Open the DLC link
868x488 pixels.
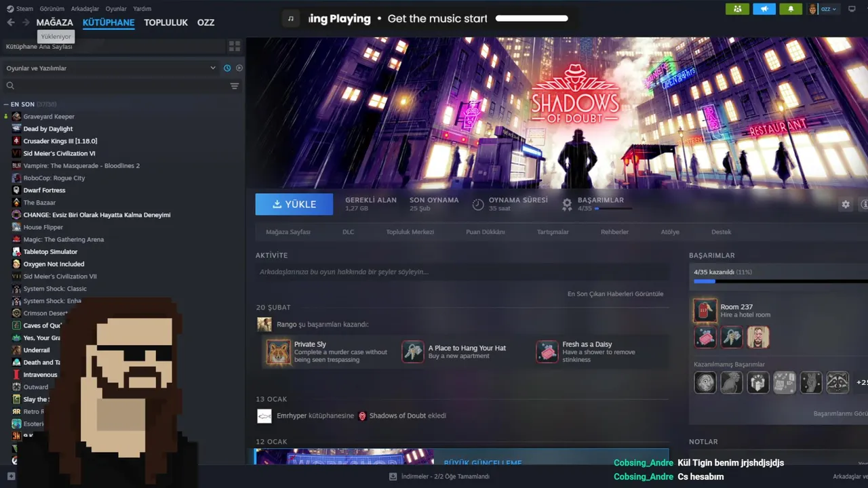(349, 232)
